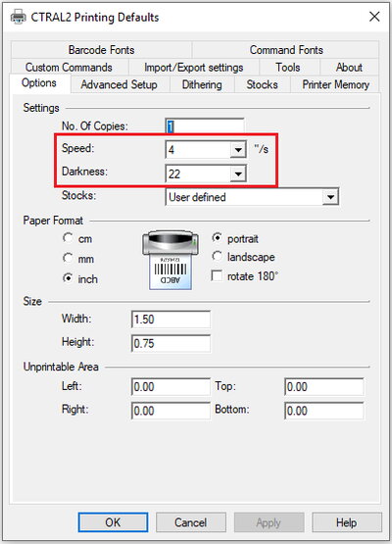Close the Printing Defaults dialog
This screenshot has height=544, width=392.
coord(374,17)
